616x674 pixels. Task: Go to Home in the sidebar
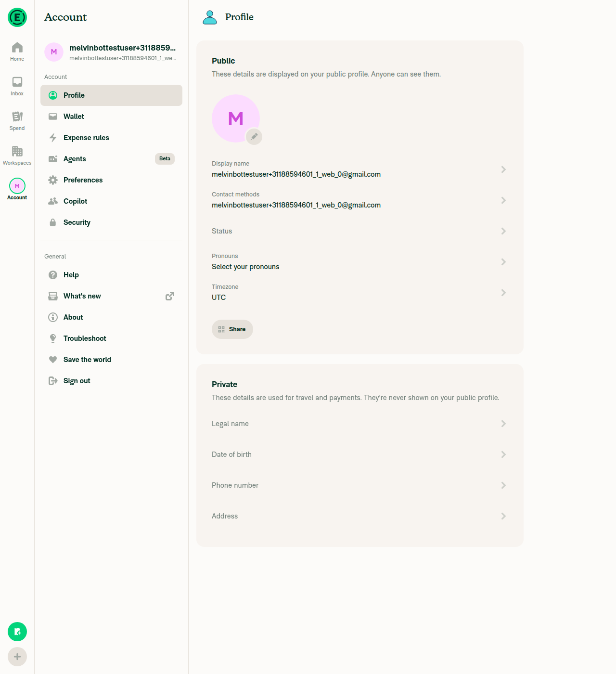(x=17, y=52)
